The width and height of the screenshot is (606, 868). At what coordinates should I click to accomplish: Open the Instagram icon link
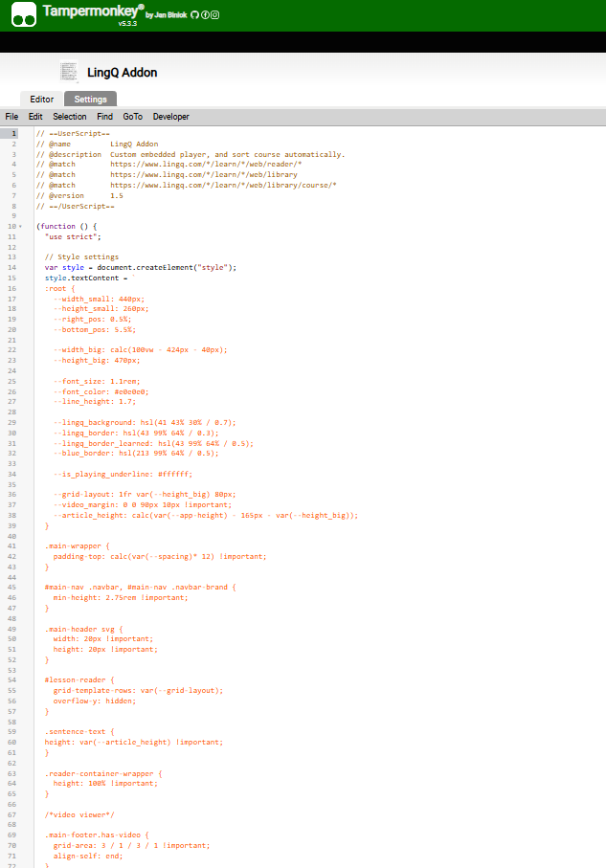(215, 15)
